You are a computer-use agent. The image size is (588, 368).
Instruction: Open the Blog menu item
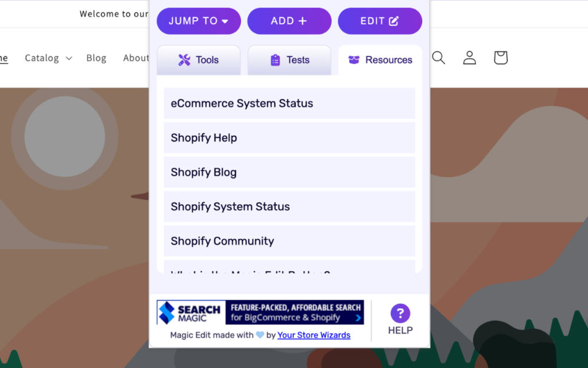pos(96,57)
